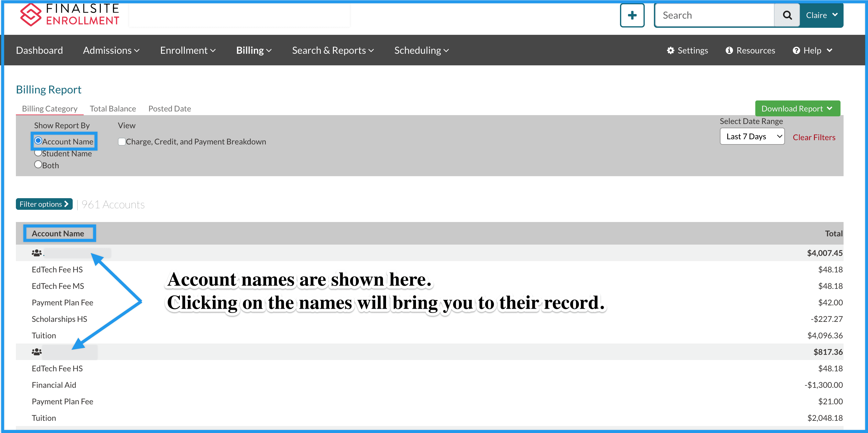
Task: Click the Filter options button
Action: pos(44,204)
